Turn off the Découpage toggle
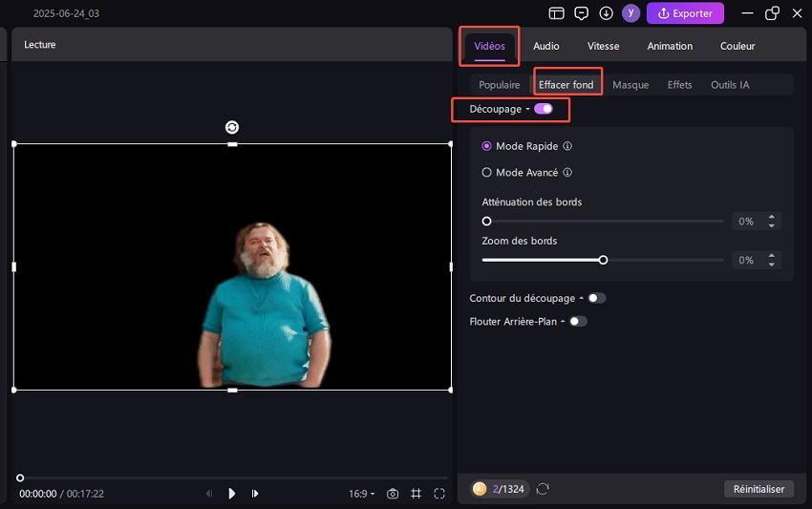Screen dimensions: 812x509 (x=544, y=109)
